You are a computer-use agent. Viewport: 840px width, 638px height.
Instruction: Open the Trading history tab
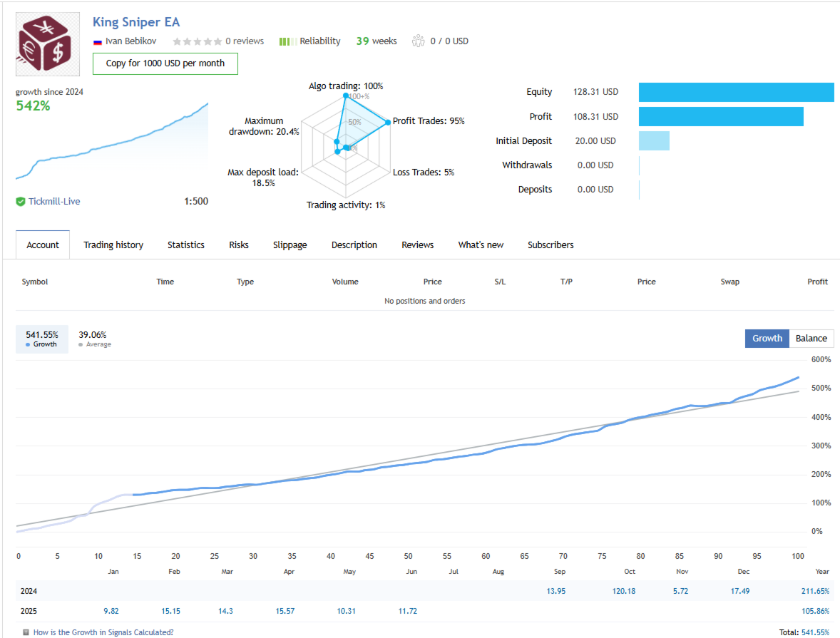[x=113, y=245]
